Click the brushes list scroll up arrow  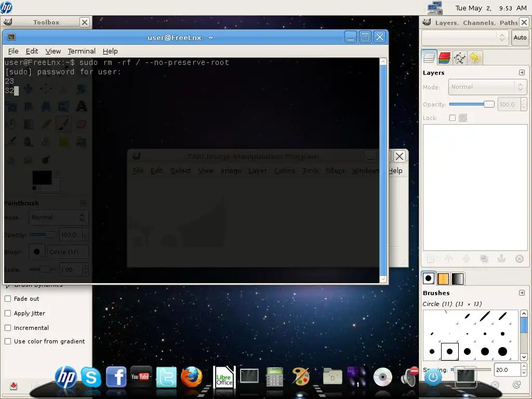(x=524, y=314)
